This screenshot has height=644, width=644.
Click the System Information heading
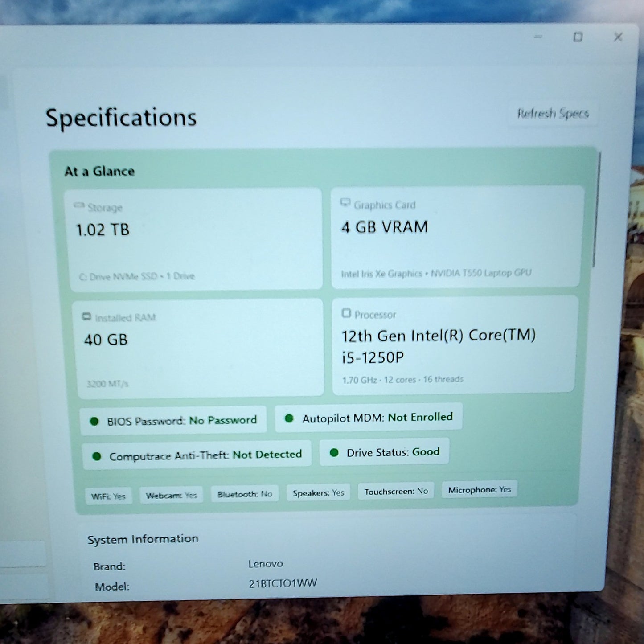pyautogui.click(x=143, y=539)
